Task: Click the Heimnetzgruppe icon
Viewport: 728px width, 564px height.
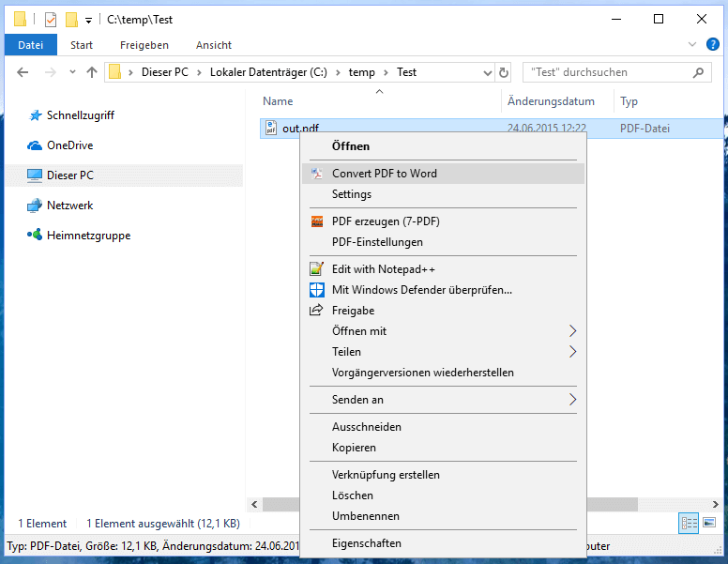Action: pos(35,235)
